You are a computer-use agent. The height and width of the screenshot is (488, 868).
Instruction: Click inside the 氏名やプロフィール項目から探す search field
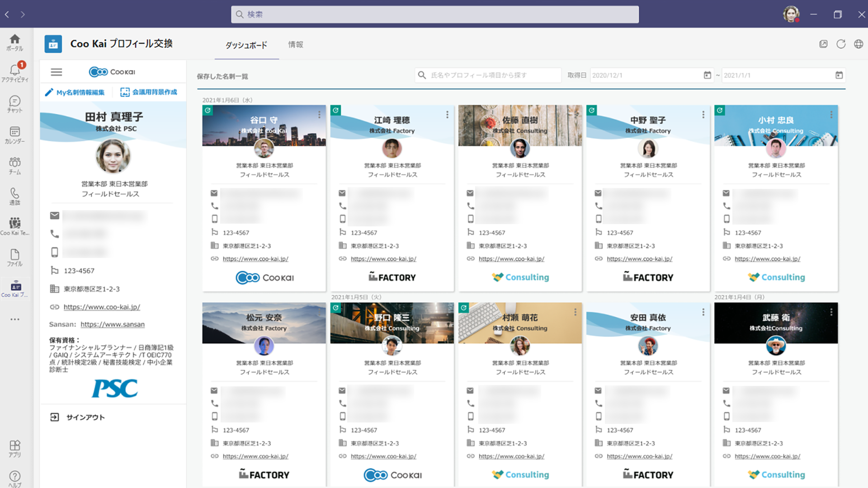(488, 75)
